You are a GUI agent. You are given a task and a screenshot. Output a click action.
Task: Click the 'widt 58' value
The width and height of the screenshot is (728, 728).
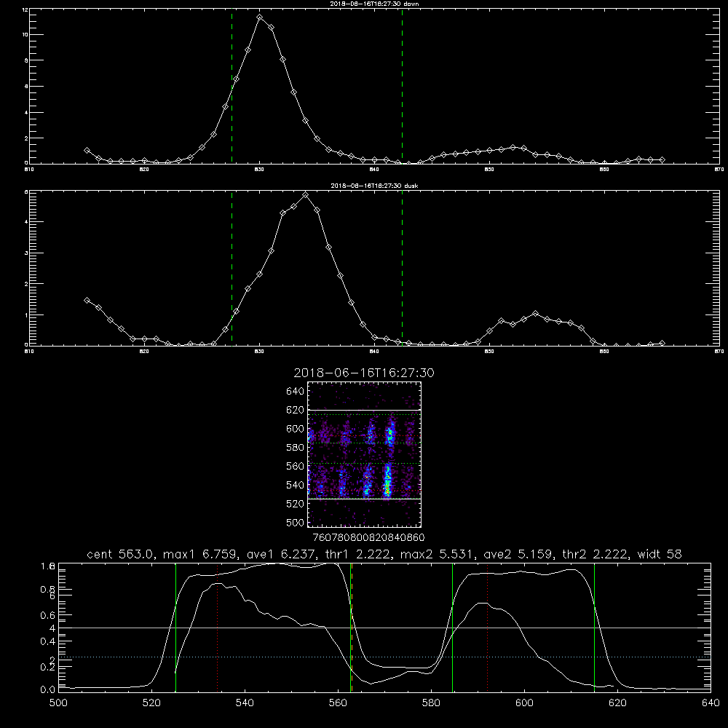[x=660, y=554]
